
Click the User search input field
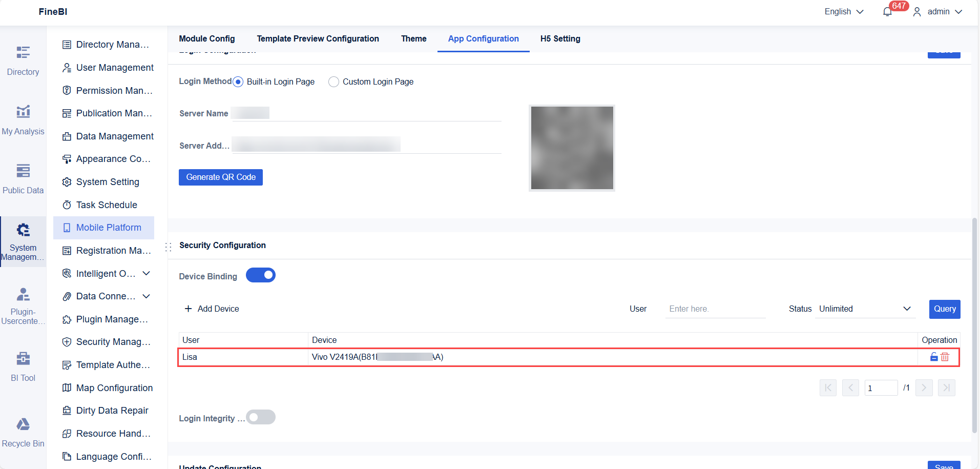[715, 309]
